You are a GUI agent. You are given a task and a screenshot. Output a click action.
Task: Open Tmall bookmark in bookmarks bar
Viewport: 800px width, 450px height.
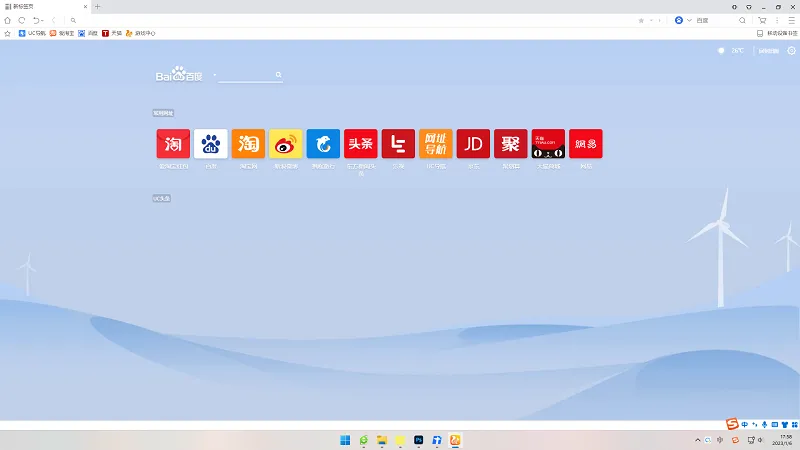click(112, 33)
